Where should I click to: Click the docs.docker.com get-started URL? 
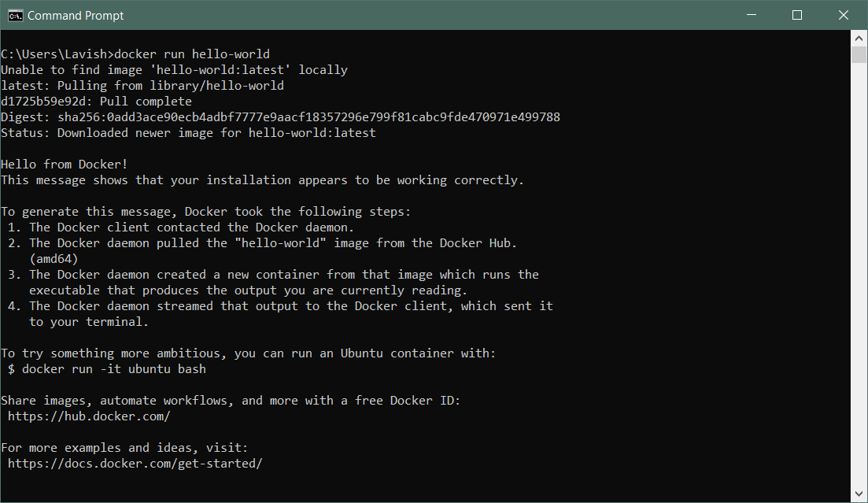coord(135,464)
